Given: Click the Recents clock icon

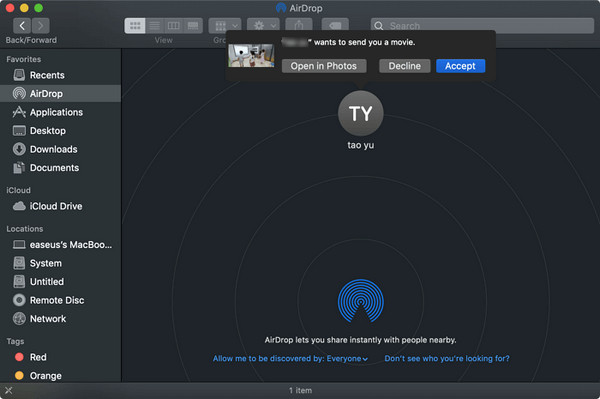Looking at the screenshot, I should click(x=19, y=75).
